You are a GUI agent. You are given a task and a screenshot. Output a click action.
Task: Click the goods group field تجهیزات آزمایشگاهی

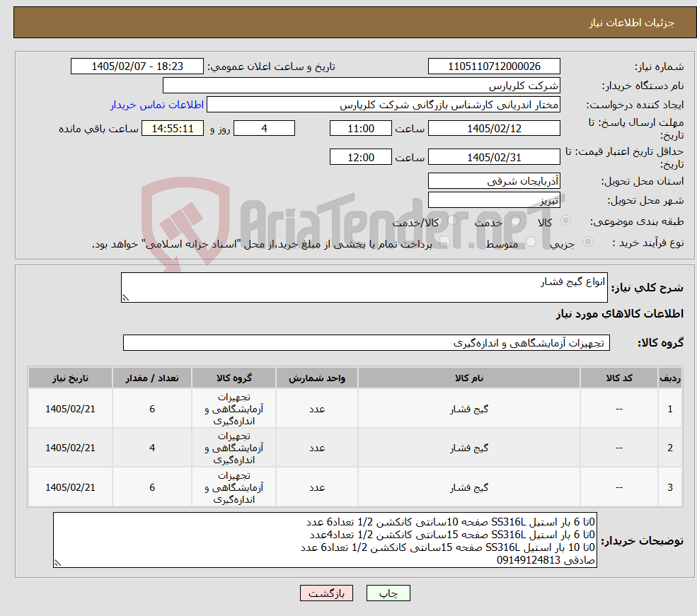coord(367,343)
